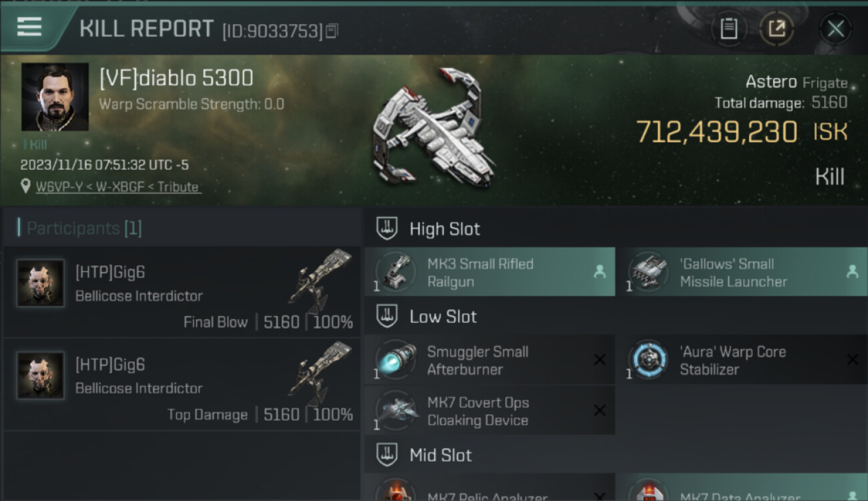Toggle X mark on MK7 Covert Ops Cloaking

(x=600, y=411)
